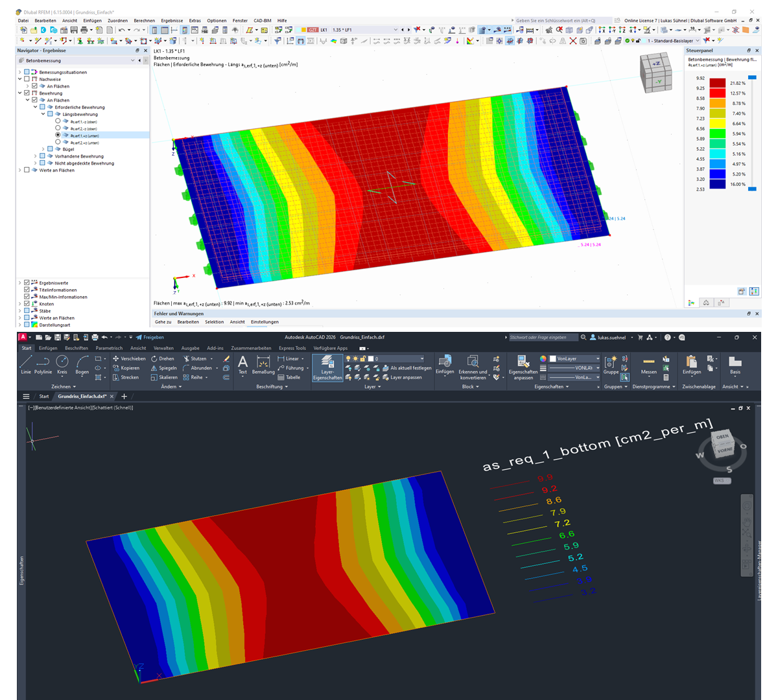Expand the Bemessungssituationen tree node
The image size is (778, 700).
coord(19,72)
